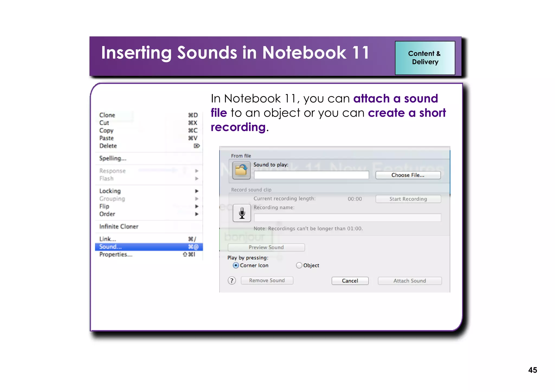Click the Recording name text field
Screen dimensions: 555x392
coord(347,218)
